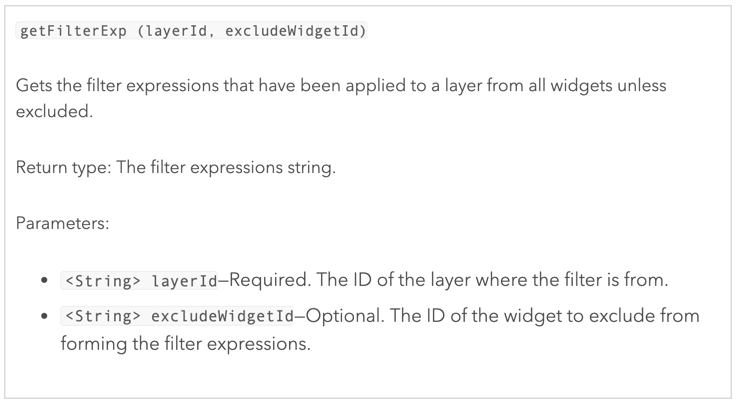Click the word 'excluded.' ending the description
The width and height of the screenshot is (736, 400).
[54, 111]
